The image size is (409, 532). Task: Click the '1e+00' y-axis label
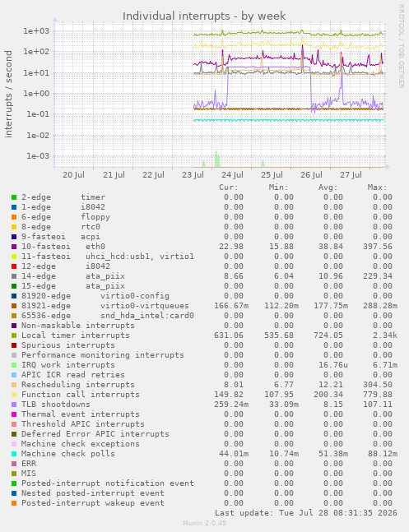(x=36, y=93)
